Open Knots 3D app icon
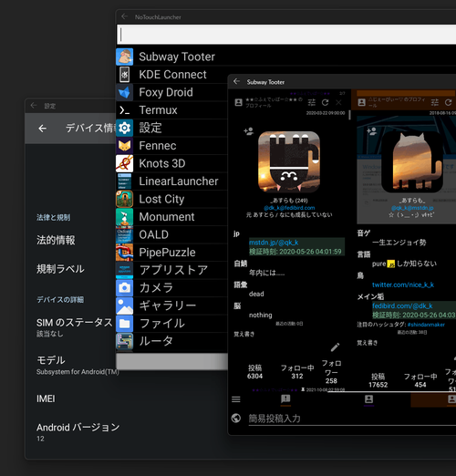Image resolution: width=456 pixels, height=476 pixels. coord(124,163)
